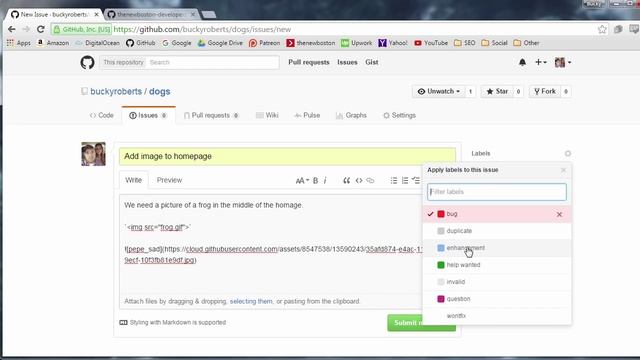This screenshot has width=640, height=360.
Task: Select the invalid label
Action: (x=497, y=282)
